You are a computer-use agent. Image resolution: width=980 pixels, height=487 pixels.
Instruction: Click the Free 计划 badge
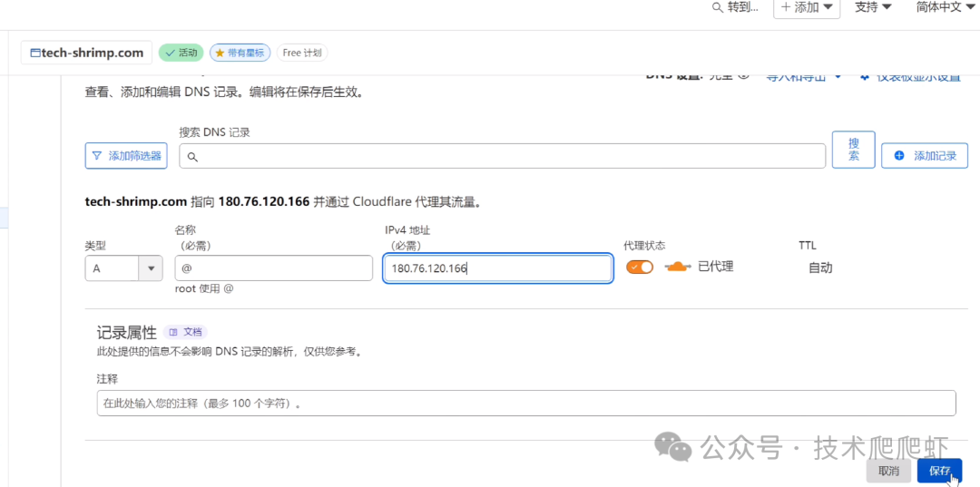point(302,53)
